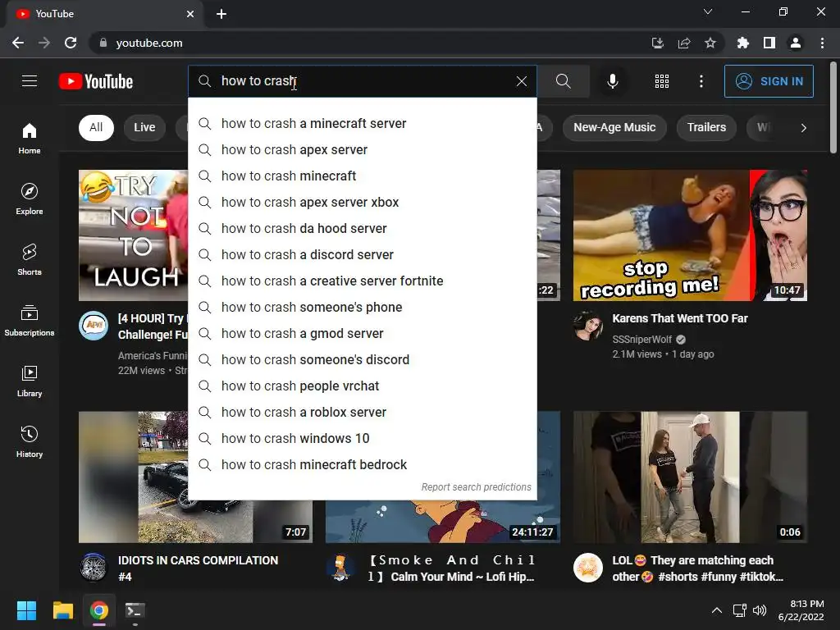
Task: Choose suggestion 'how to crash minecraft'
Action: coord(362,176)
